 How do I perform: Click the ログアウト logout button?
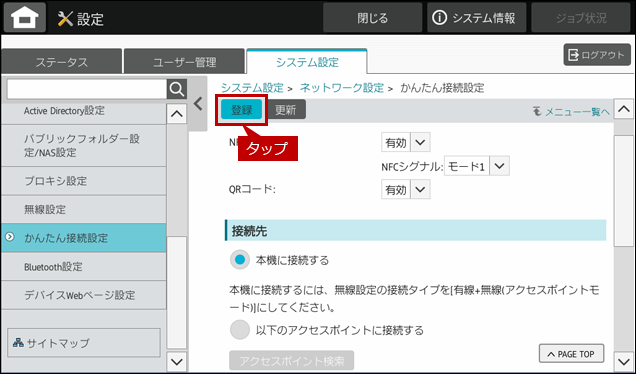[597, 55]
